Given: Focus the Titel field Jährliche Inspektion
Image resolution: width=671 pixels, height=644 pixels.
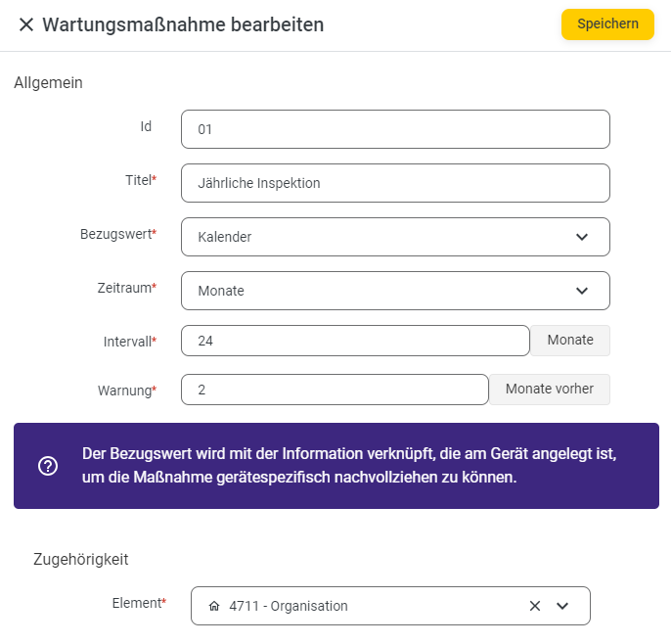Looking at the screenshot, I should [395, 183].
